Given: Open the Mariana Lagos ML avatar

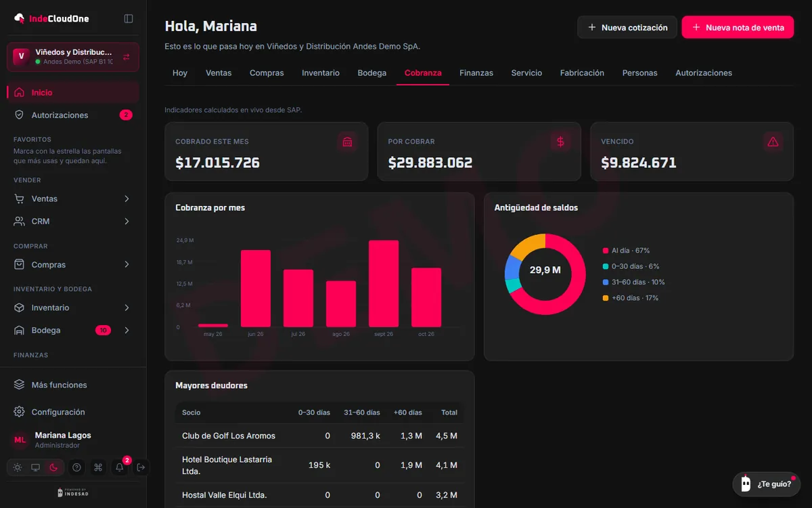Looking at the screenshot, I should (x=20, y=440).
